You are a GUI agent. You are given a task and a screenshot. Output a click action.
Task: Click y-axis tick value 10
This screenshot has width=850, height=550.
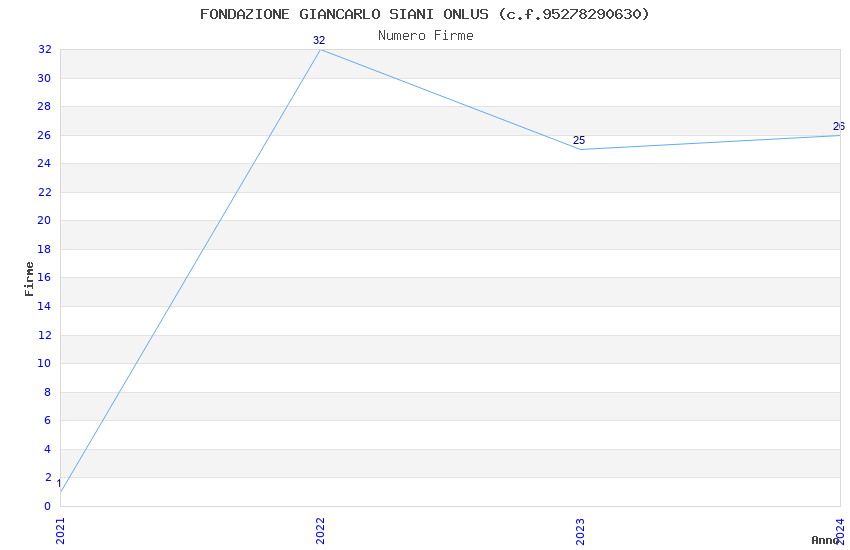click(44, 364)
